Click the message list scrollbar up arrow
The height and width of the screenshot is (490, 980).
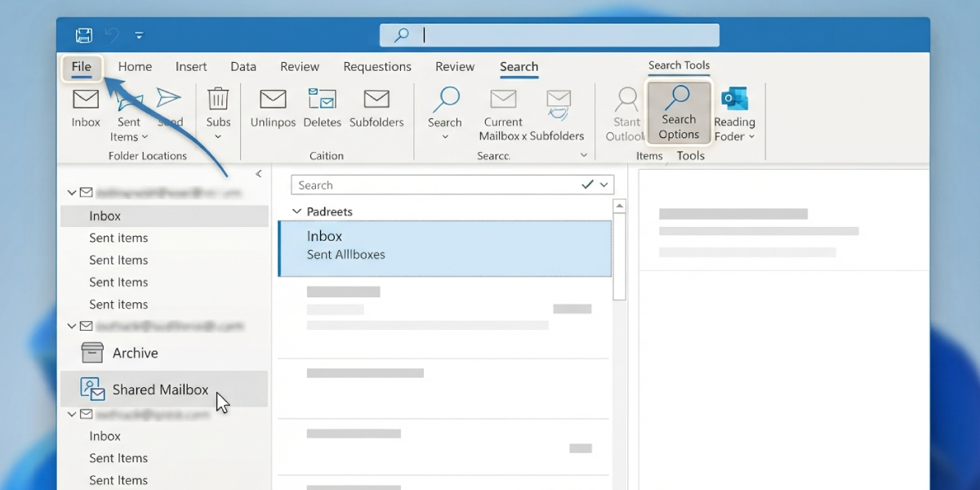point(619,206)
